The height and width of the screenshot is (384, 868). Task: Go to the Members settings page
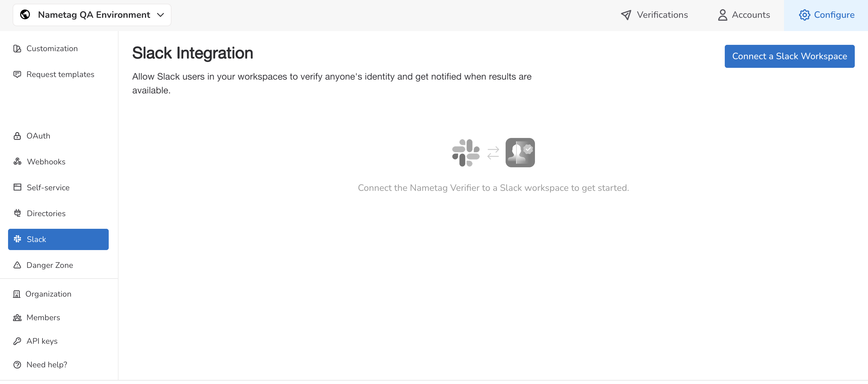[x=43, y=317]
